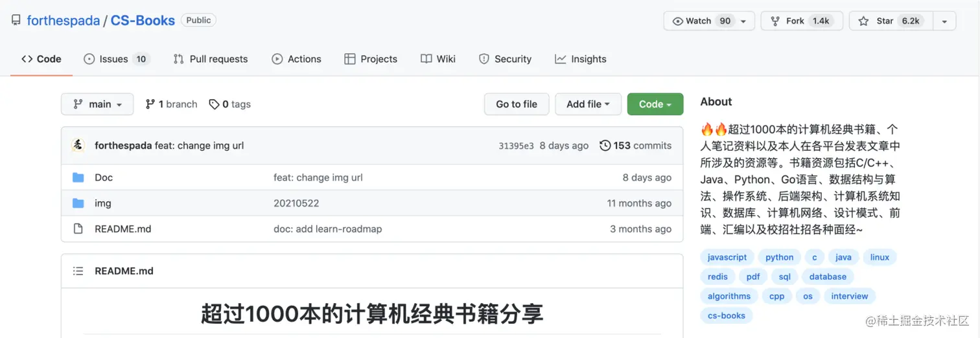The image size is (980, 338).
Task: Star the repository with Star button
Action: [x=891, y=21]
